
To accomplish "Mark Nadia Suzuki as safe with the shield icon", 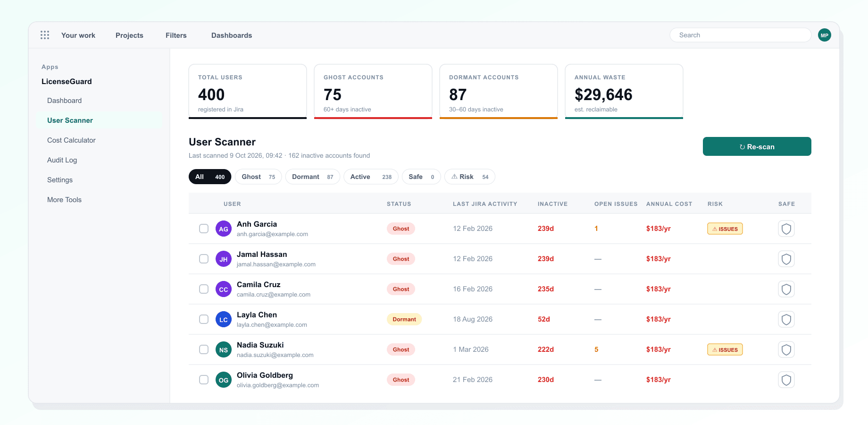I will 786,349.
